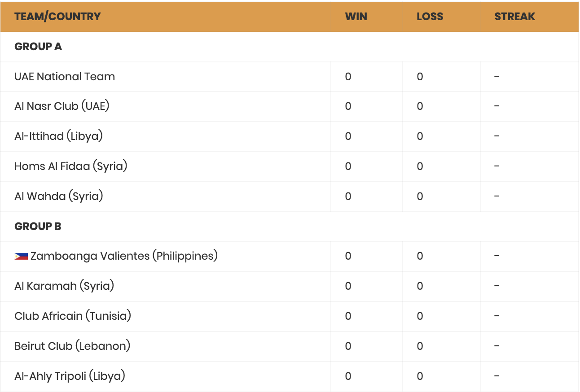Select the GROUP A heading row
The image size is (580, 392).
click(38, 47)
